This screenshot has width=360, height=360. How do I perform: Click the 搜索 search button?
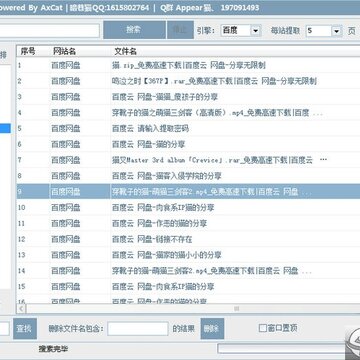tap(134, 30)
